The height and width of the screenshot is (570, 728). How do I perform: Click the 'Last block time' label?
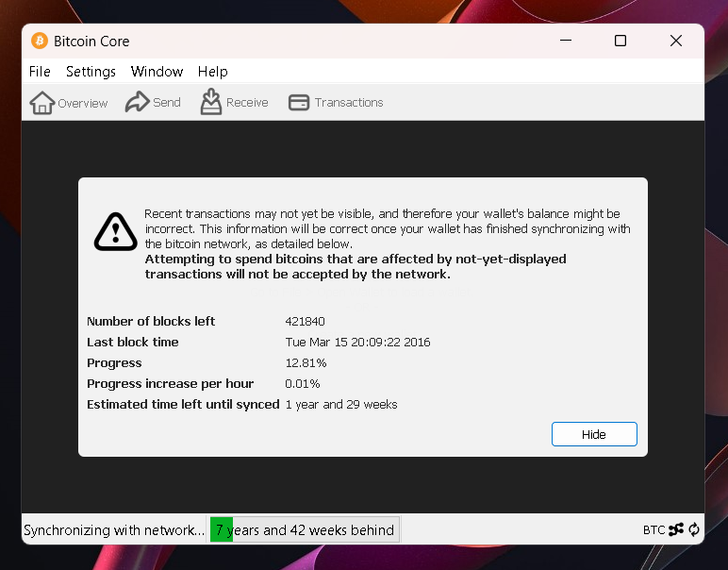click(133, 343)
